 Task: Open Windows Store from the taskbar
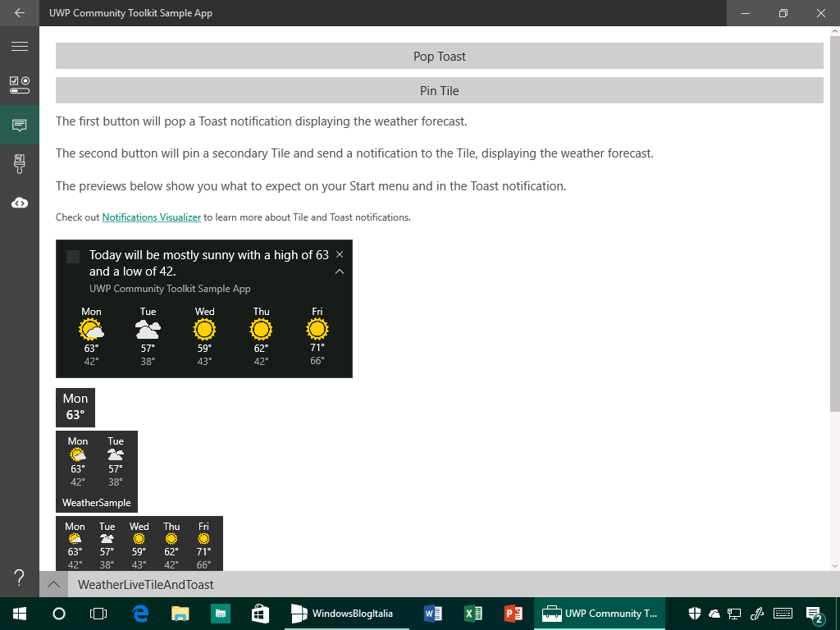(x=260, y=614)
